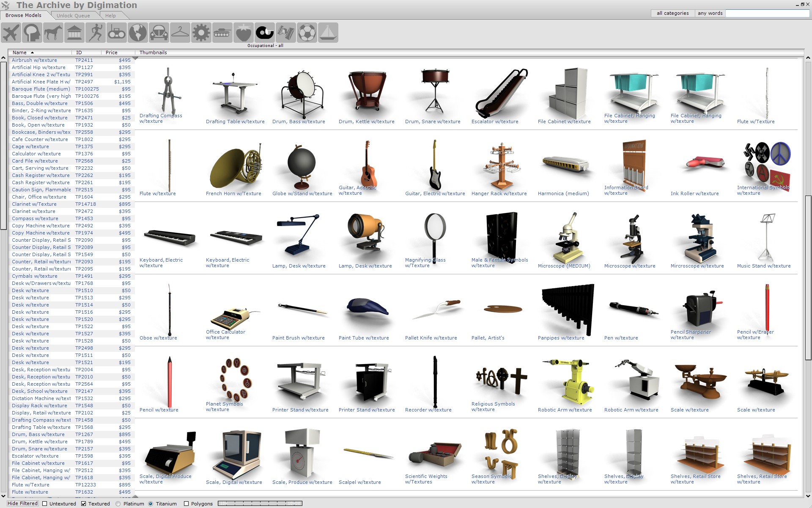Image resolution: width=812 pixels, height=508 pixels.
Task: Select the aircraft category icon
Action: (x=11, y=33)
